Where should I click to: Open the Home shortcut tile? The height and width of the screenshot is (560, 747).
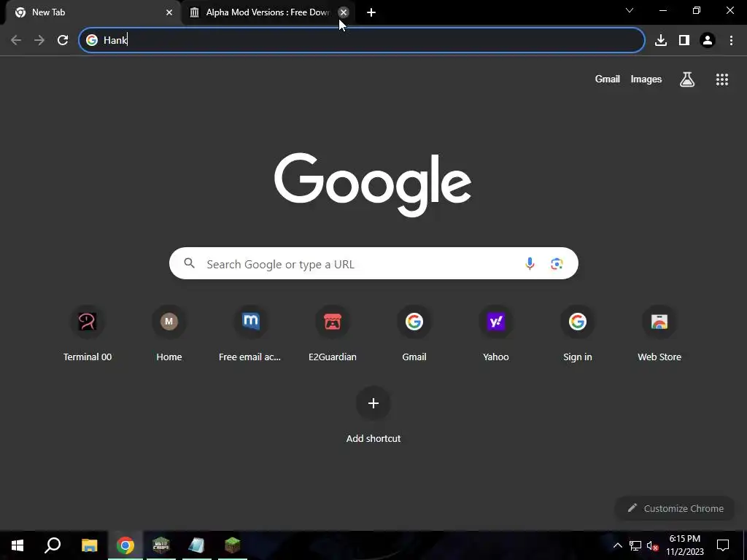coord(169,333)
